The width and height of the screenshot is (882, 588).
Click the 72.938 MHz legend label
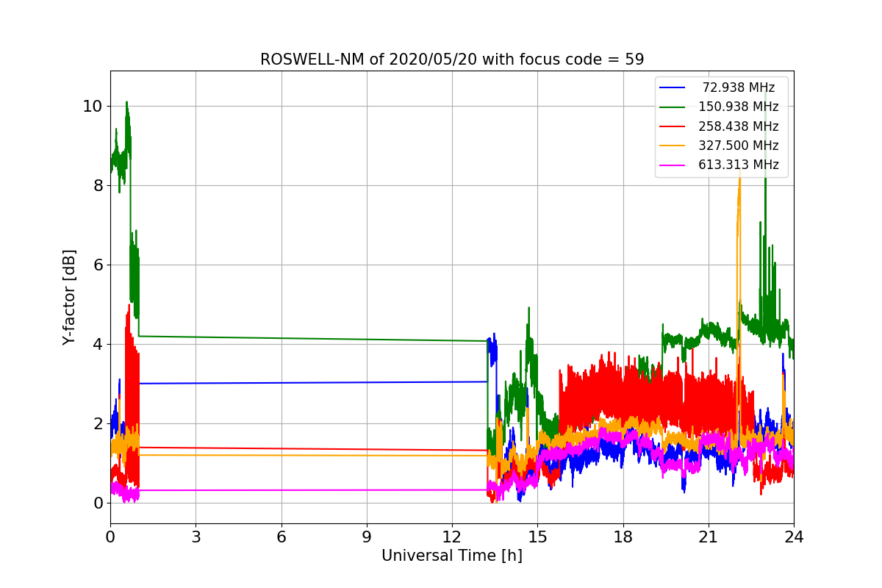(739, 87)
